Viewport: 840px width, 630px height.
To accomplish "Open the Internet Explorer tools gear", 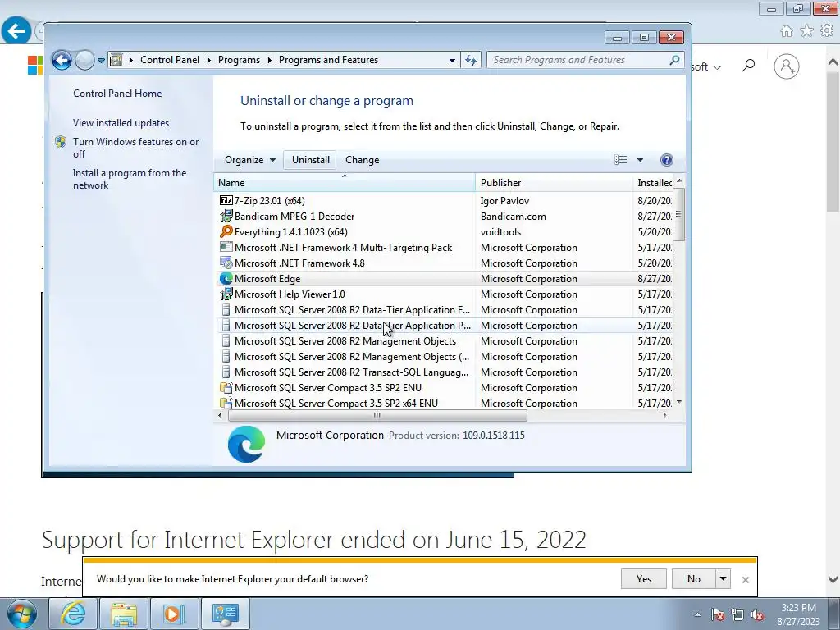I will point(827,31).
